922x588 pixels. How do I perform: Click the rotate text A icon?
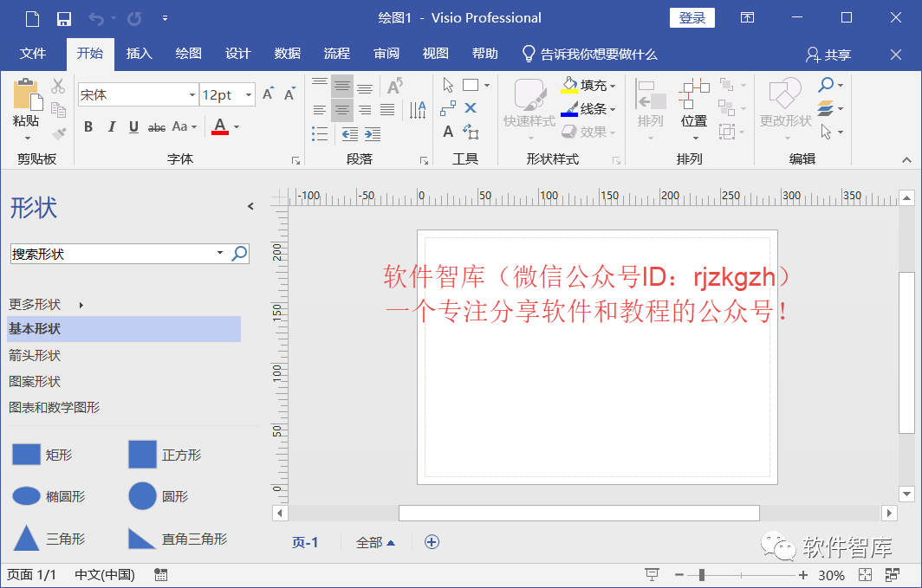[395, 87]
